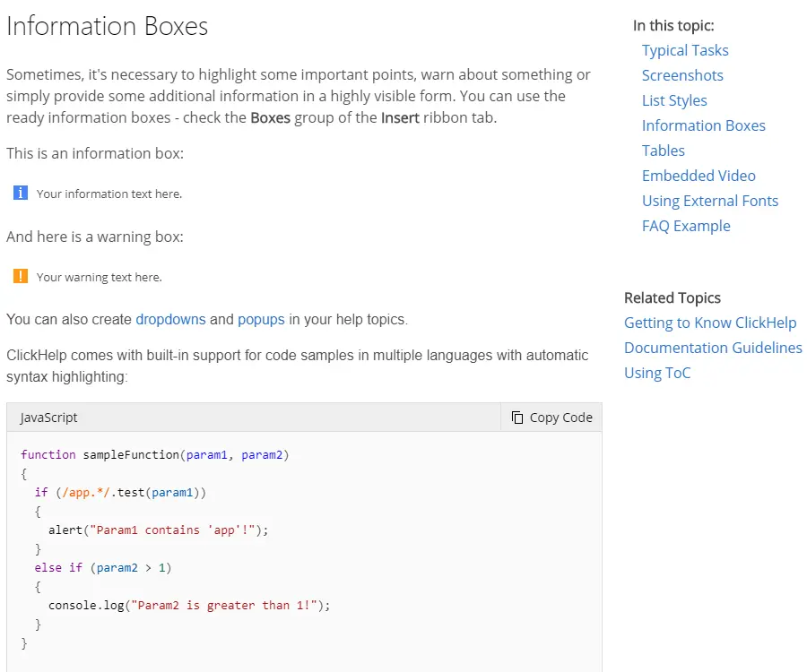This screenshot has height=672, width=807.
Task: Click inside the sampleFunction code line
Action: (x=154, y=454)
